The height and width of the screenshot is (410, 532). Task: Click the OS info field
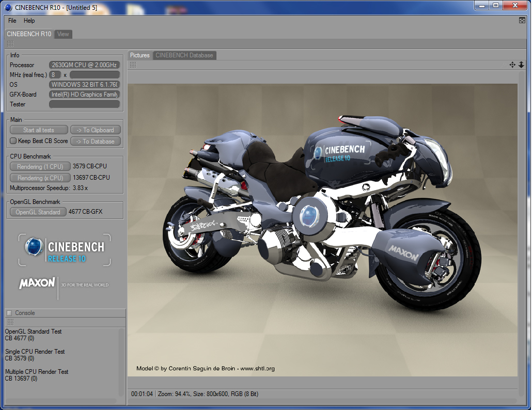pyautogui.click(x=85, y=85)
